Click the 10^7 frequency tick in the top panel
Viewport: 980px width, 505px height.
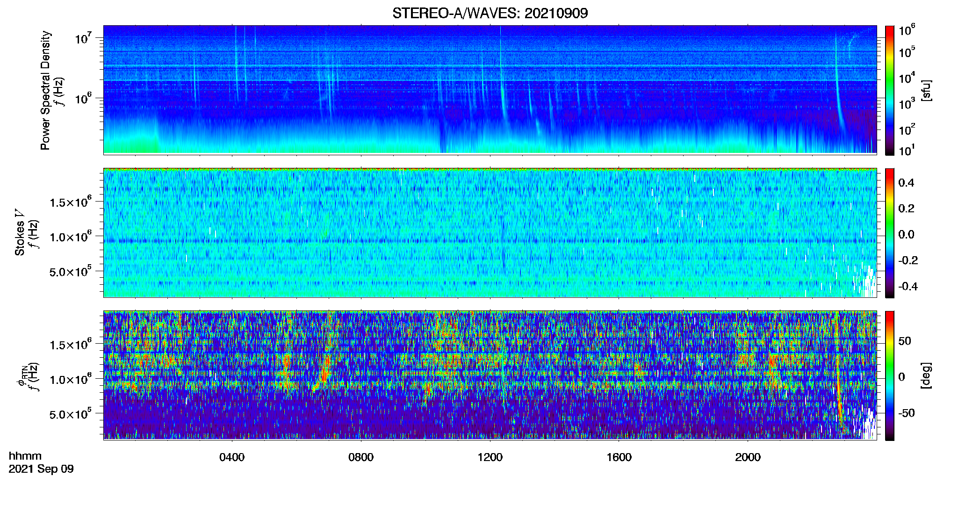coord(83,37)
